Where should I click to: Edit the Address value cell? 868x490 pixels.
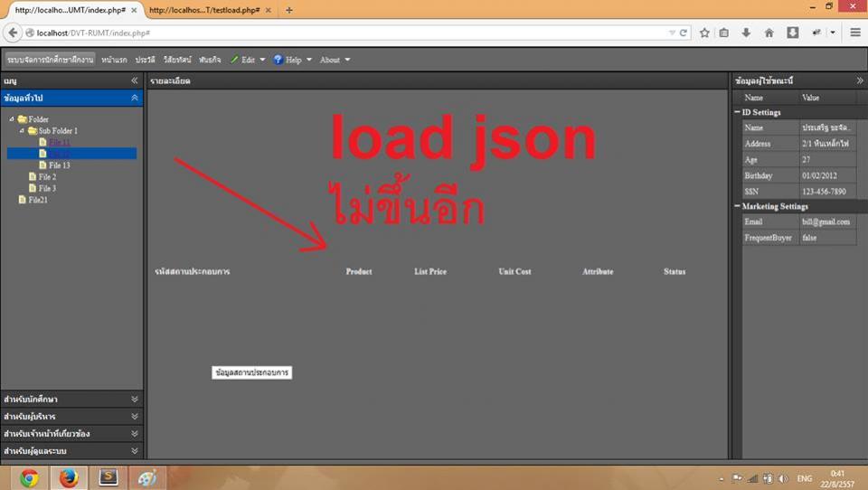tap(827, 144)
